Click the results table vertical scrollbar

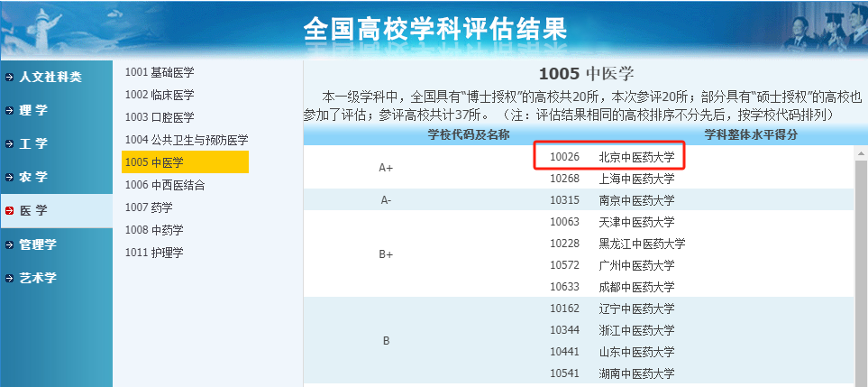(862, 273)
